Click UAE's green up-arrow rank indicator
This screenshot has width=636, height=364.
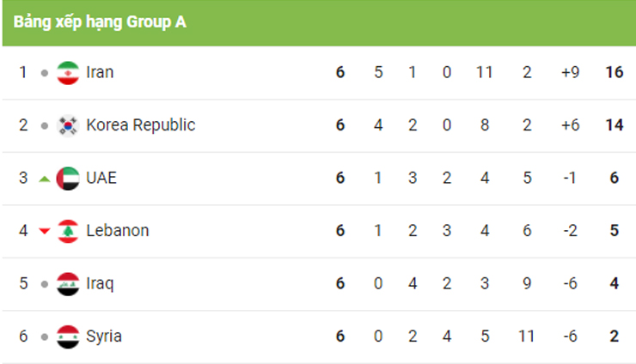pos(45,179)
